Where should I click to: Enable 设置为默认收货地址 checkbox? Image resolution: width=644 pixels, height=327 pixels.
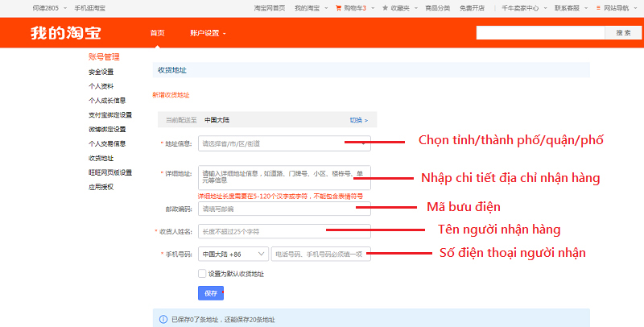point(202,274)
